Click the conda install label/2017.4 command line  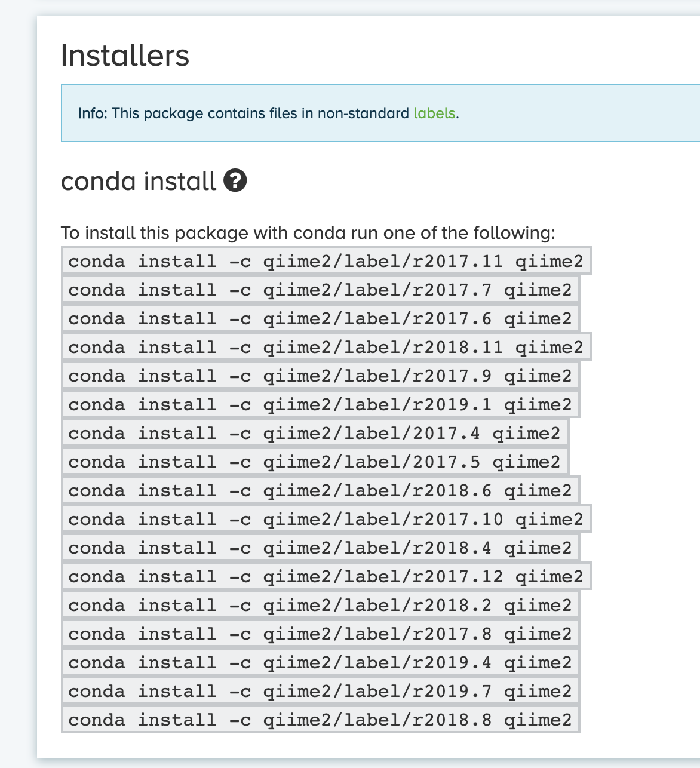pos(315,433)
